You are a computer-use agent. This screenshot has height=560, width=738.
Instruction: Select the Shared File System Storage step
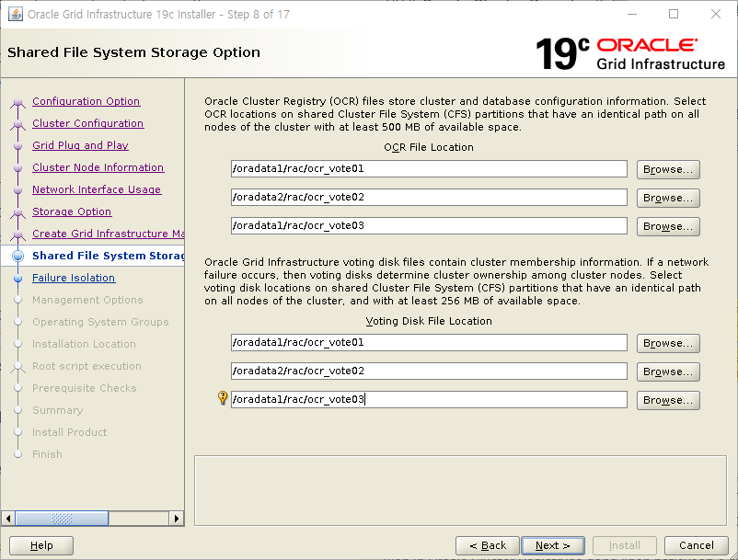(108, 256)
